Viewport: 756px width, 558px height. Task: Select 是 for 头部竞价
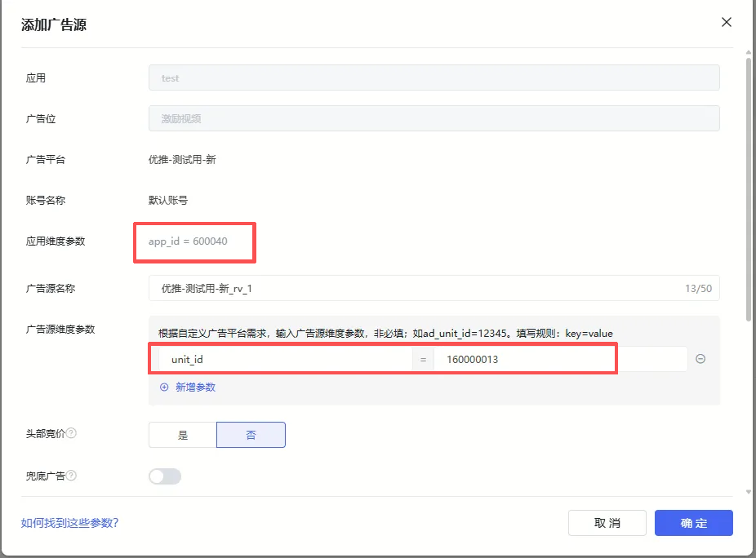coord(183,435)
